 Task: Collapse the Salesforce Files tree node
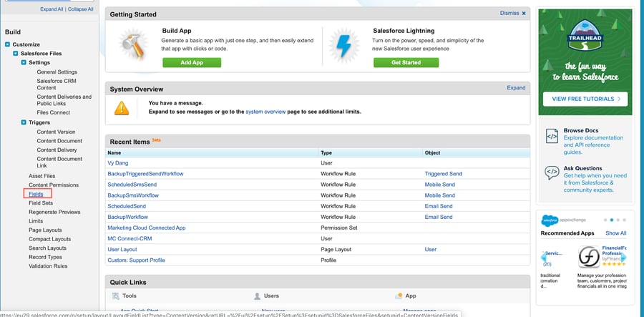(x=16, y=54)
